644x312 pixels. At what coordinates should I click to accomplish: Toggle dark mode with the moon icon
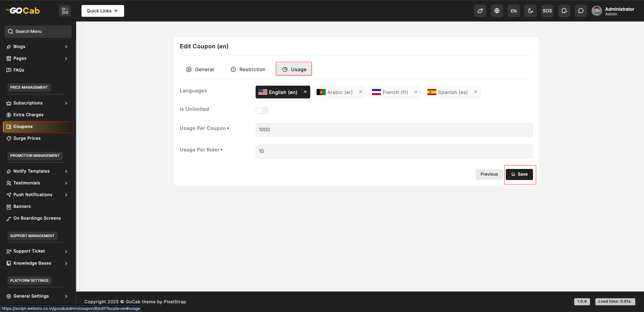point(530,11)
